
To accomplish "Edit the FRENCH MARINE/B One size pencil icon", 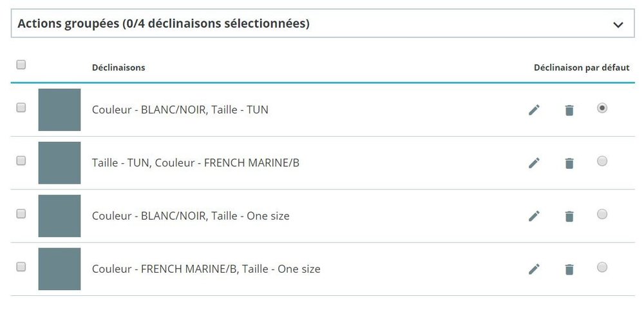I will click(x=534, y=269).
